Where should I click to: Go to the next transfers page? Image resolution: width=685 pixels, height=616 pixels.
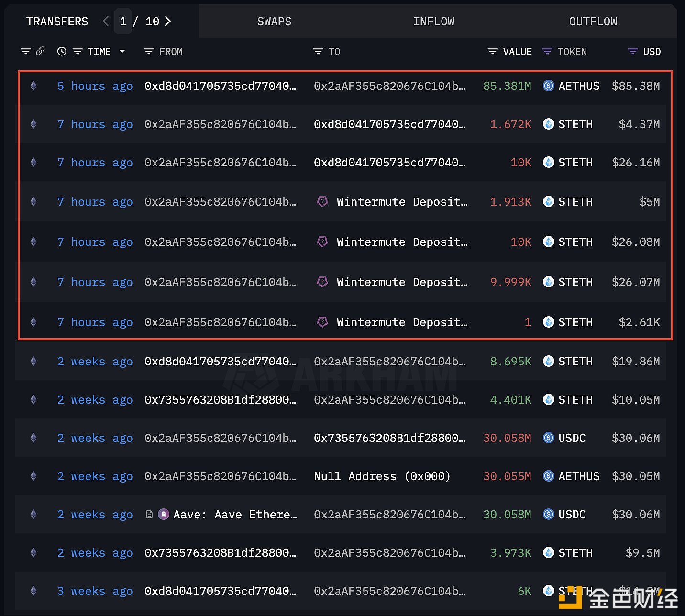168,22
